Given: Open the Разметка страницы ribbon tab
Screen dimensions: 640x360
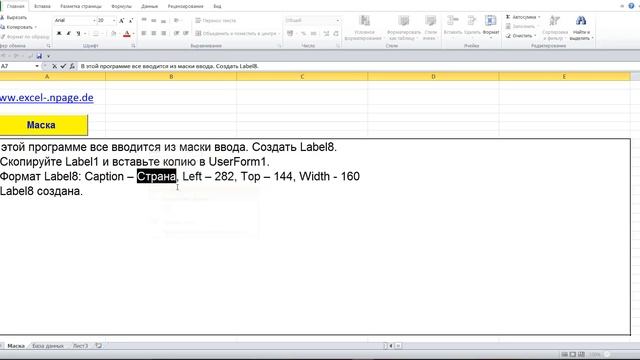Looking at the screenshot, I should tap(80, 6).
